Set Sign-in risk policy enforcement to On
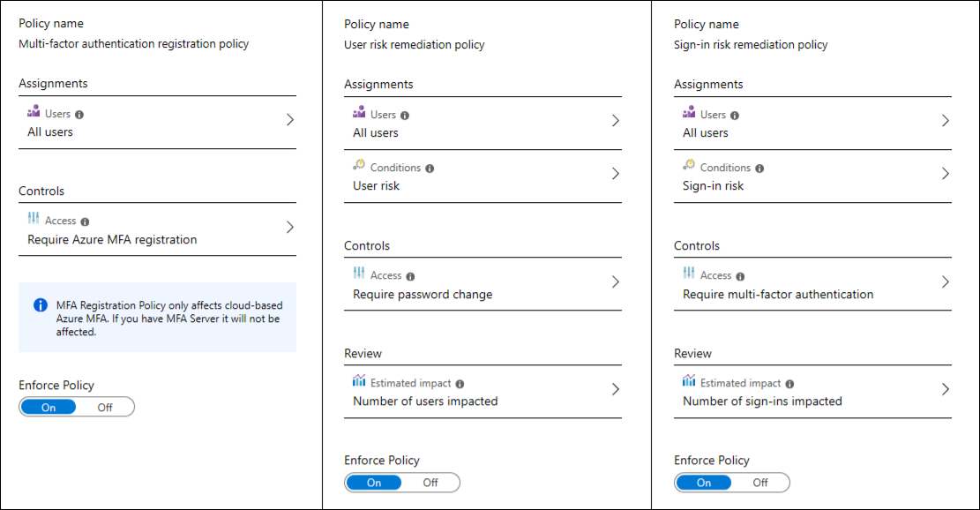 click(x=704, y=483)
